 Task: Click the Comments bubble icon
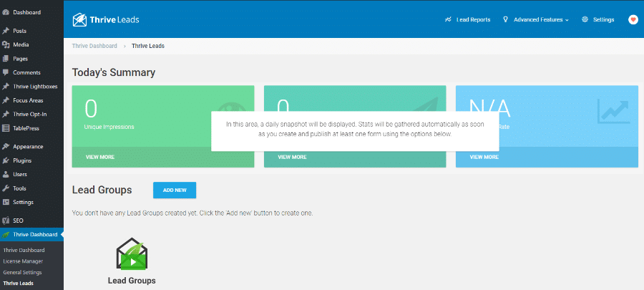6,72
